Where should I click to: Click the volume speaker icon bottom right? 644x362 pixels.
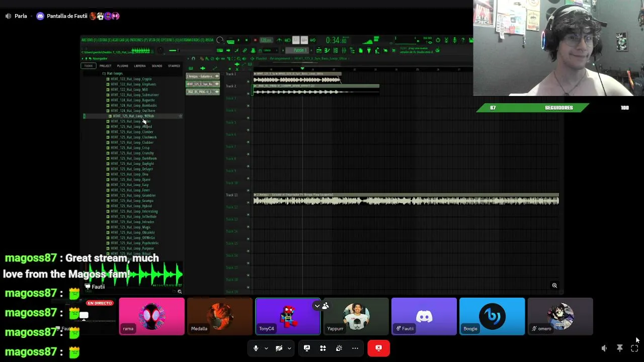tap(604, 348)
